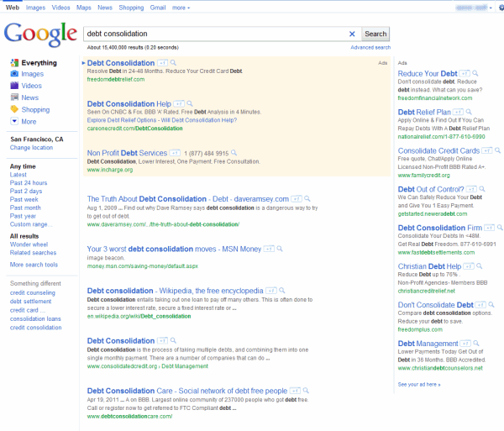Image resolution: width=504 pixels, height=431 pixels.
Task: Click the Shopping tag icon in sidebar
Action: tap(14, 109)
